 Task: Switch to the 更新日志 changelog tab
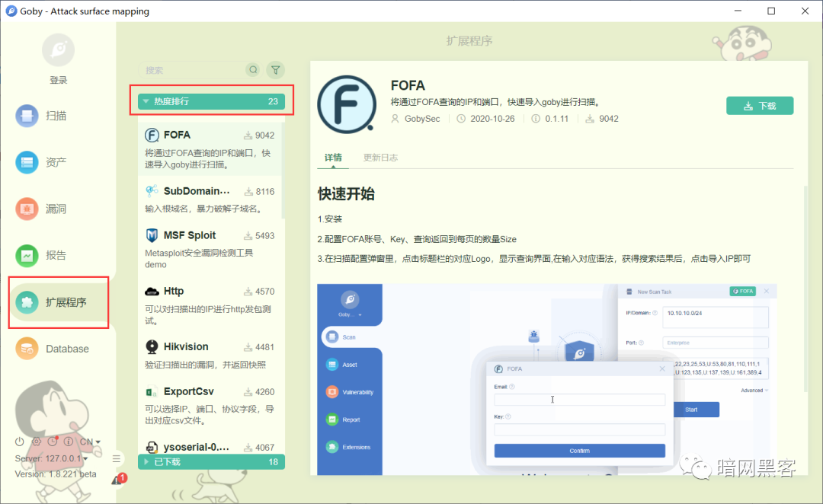coord(380,158)
